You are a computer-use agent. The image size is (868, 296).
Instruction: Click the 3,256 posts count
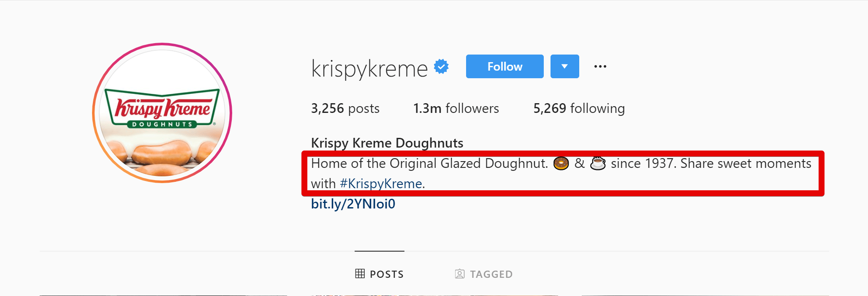pyautogui.click(x=344, y=108)
